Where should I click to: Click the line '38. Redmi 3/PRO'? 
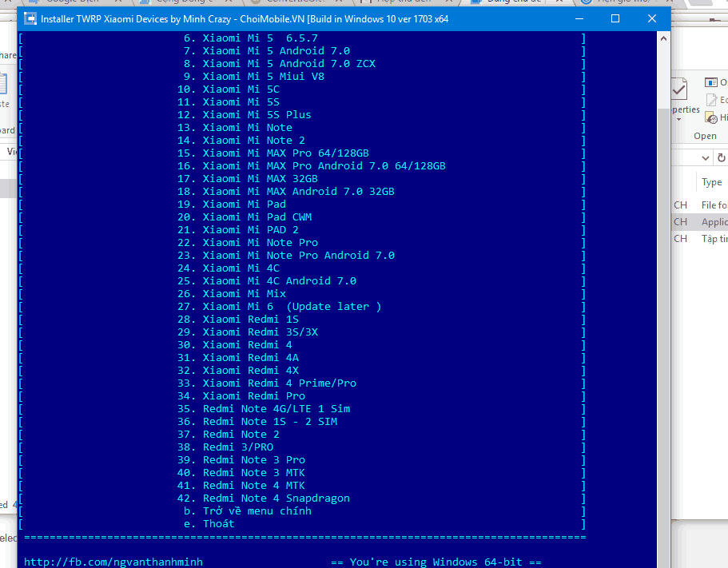[225, 447]
